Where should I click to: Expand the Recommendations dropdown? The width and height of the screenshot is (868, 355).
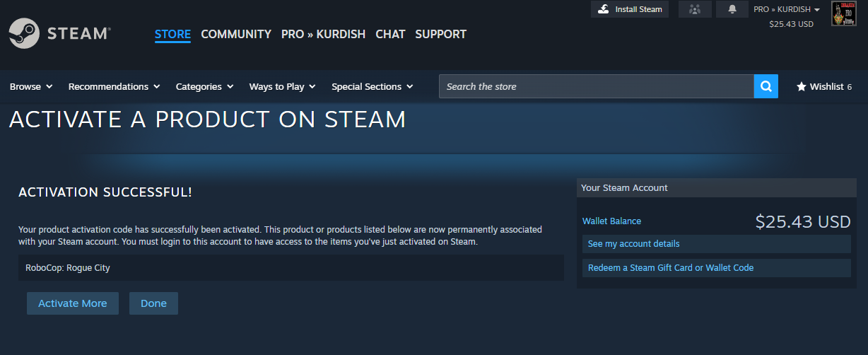(x=115, y=86)
